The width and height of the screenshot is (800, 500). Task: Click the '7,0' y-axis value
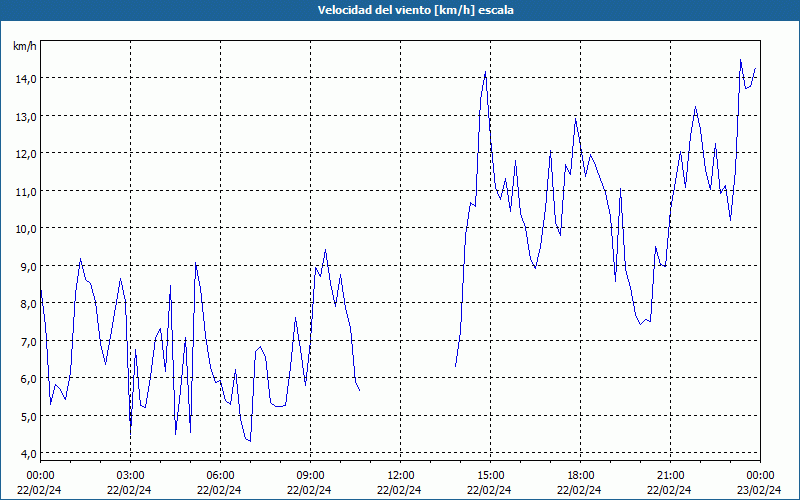[29, 342]
